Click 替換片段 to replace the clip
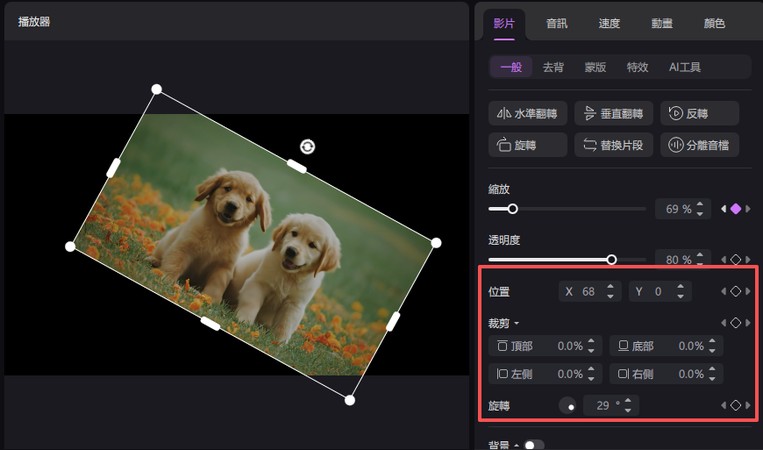 coord(613,144)
